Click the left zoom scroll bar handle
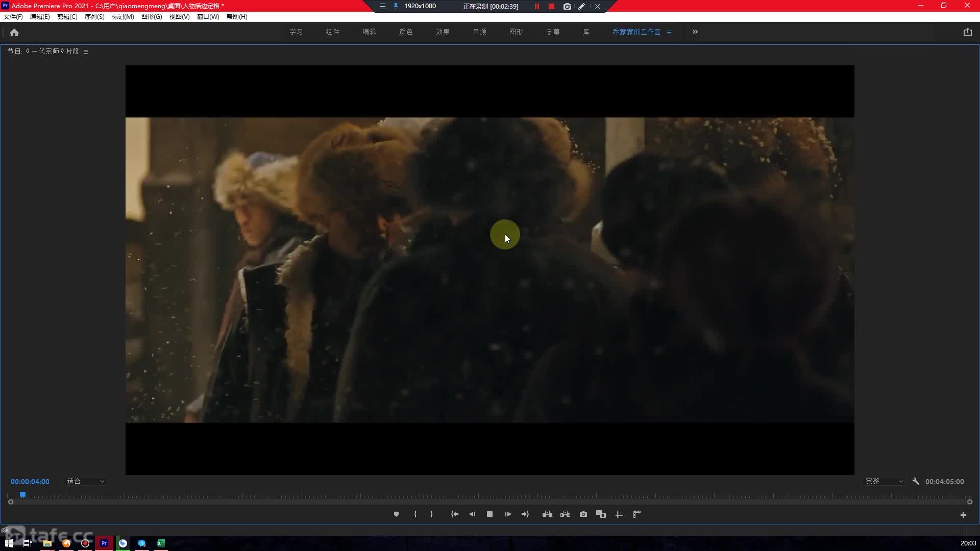The width and height of the screenshot is (980, 551). (11, 502)
